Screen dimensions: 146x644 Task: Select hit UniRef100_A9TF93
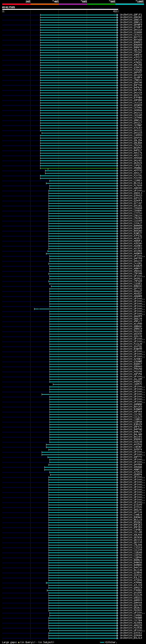click(x=131, y=170)
